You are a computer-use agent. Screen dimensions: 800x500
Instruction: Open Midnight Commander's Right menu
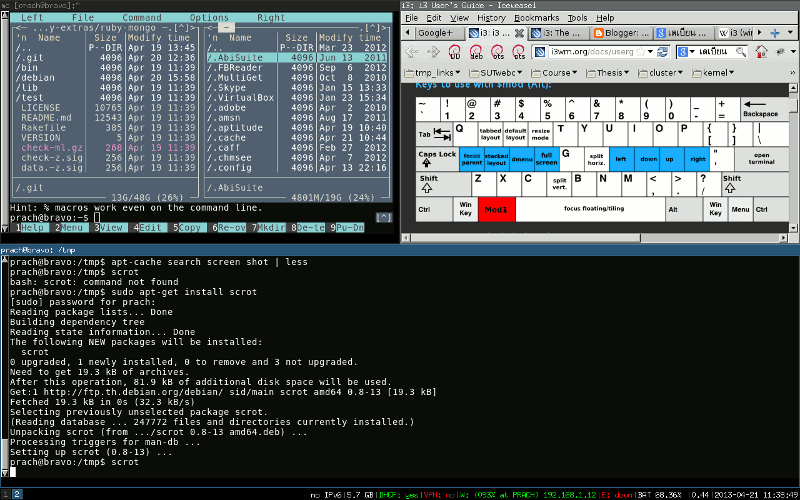pyautogui.click(x=271, y=18)
